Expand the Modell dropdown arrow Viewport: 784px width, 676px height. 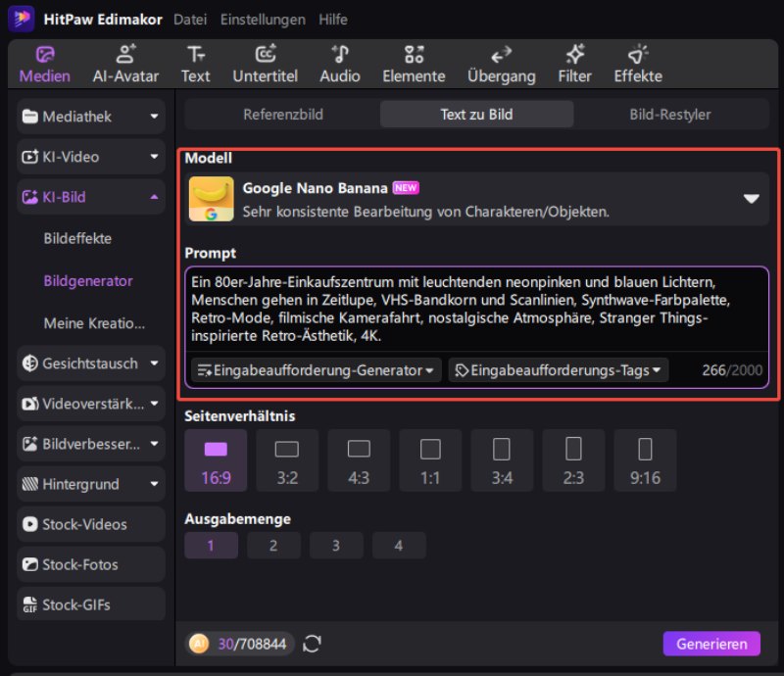pos(752,199)
